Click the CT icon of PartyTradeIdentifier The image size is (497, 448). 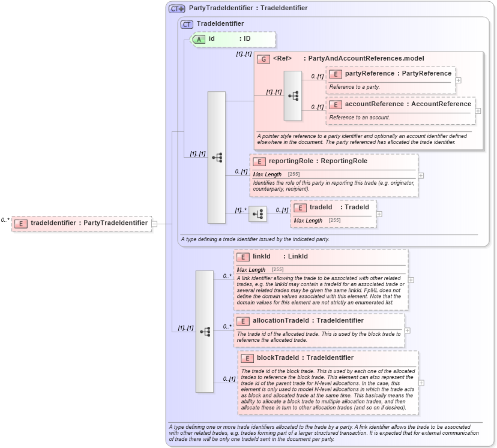177,8
